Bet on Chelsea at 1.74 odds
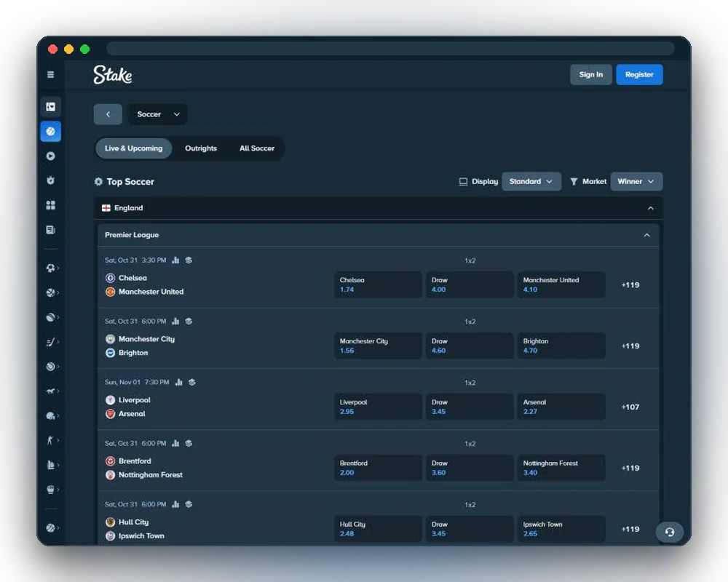The image size is (728, 582). (378, 285)
